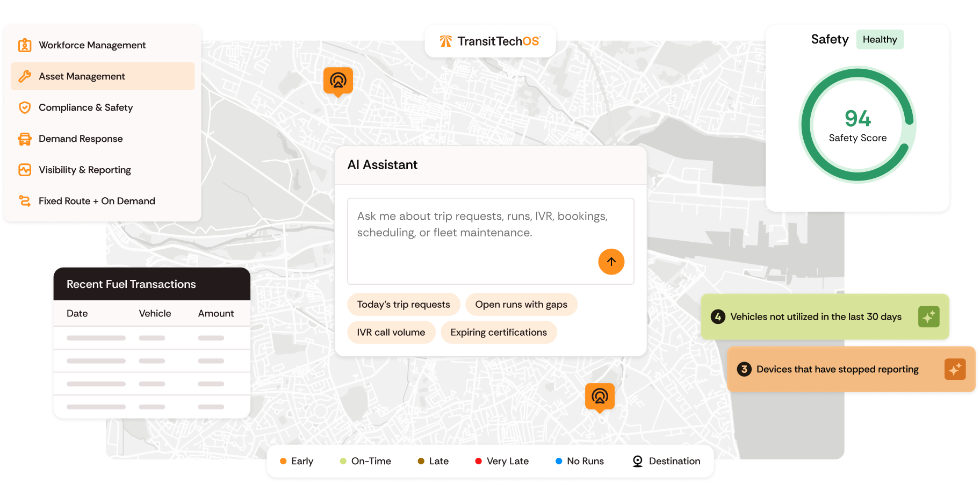This screenshot has height=483, width=980.
Task: Click the Date column header
Action: point(77,313)
